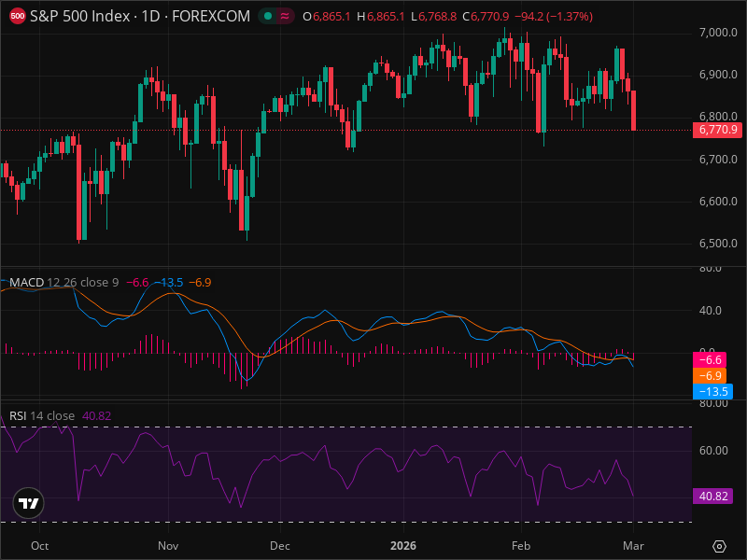Click the -6.6 histogram value in MACD legend
Image resolution: width=747 pixels, height=560 pixels.
coord(137,283)
